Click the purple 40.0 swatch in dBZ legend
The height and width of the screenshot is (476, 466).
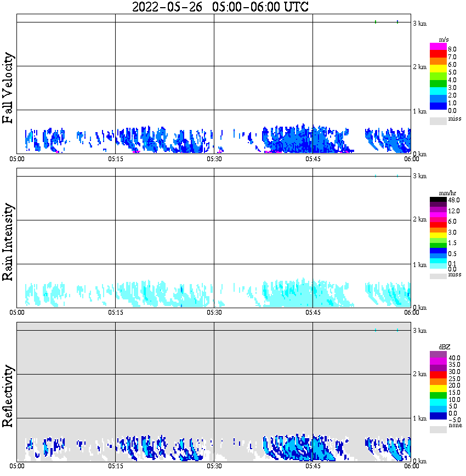click(x=438, y=355)
